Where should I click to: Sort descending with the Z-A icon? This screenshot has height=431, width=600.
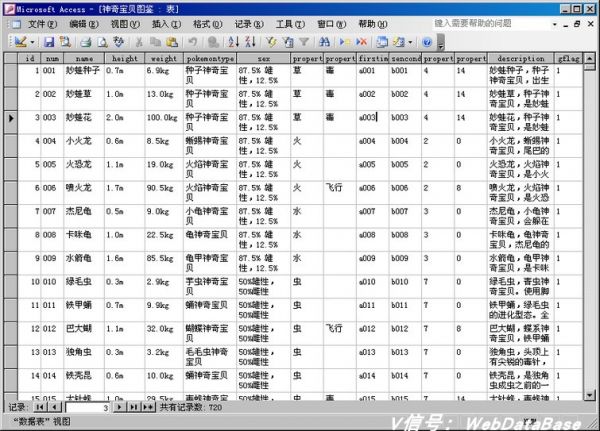250,42
